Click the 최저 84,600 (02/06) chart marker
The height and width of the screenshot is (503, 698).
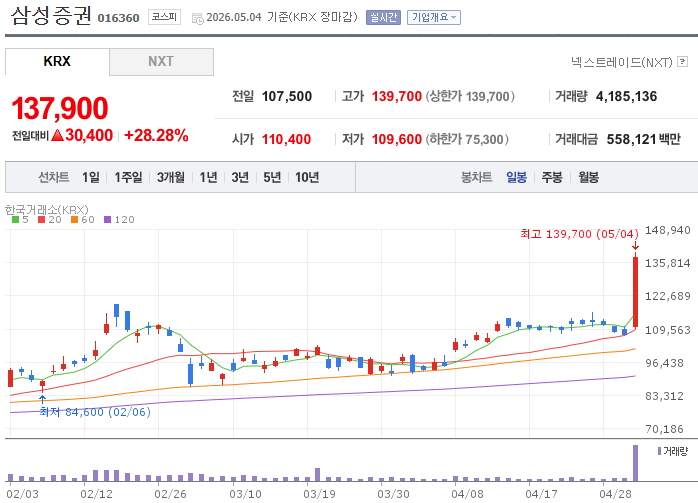[x=95, y=412]
